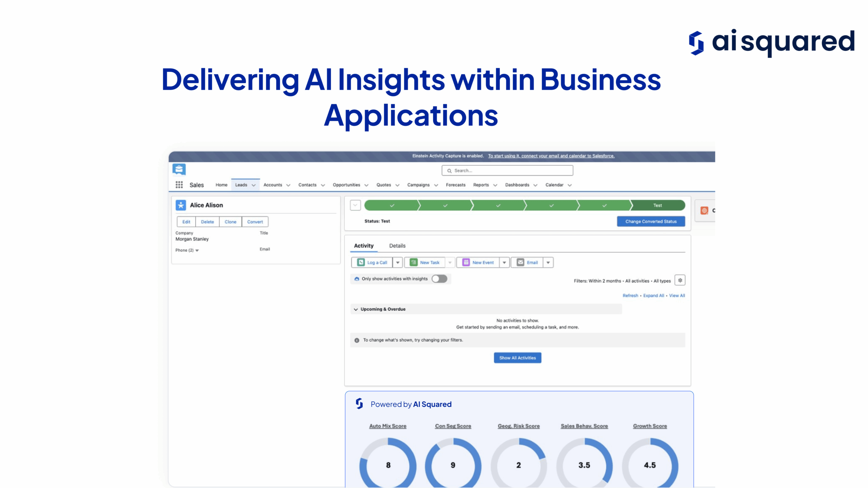
Task: Click the Change Converted Status button
Action: (x=651, y=221)
